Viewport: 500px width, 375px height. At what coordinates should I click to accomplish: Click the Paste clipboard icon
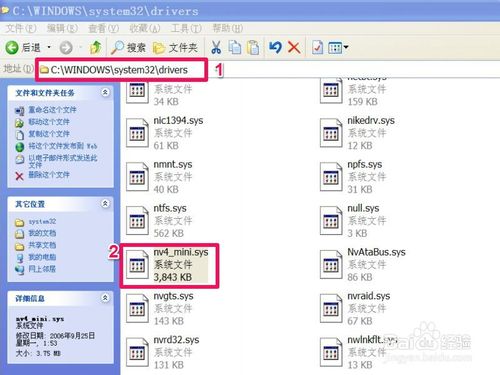coord(253,48)
